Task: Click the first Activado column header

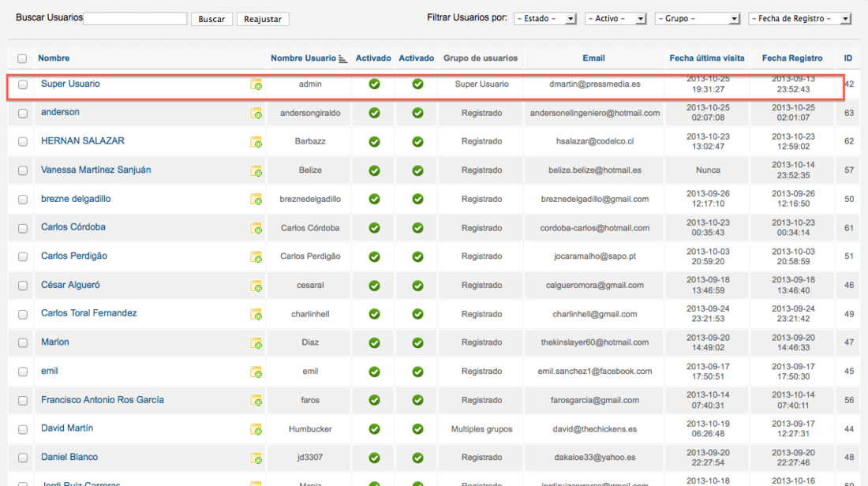Action: click(373, 58)
